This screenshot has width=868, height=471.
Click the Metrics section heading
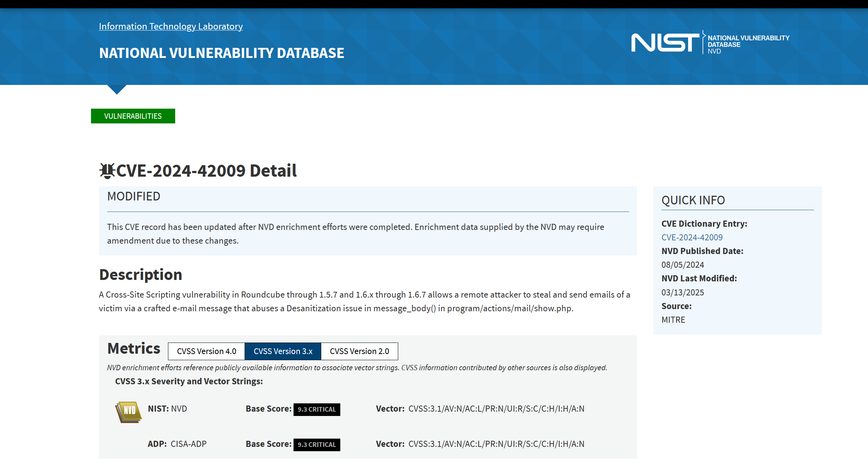click(x=133, y=349)
